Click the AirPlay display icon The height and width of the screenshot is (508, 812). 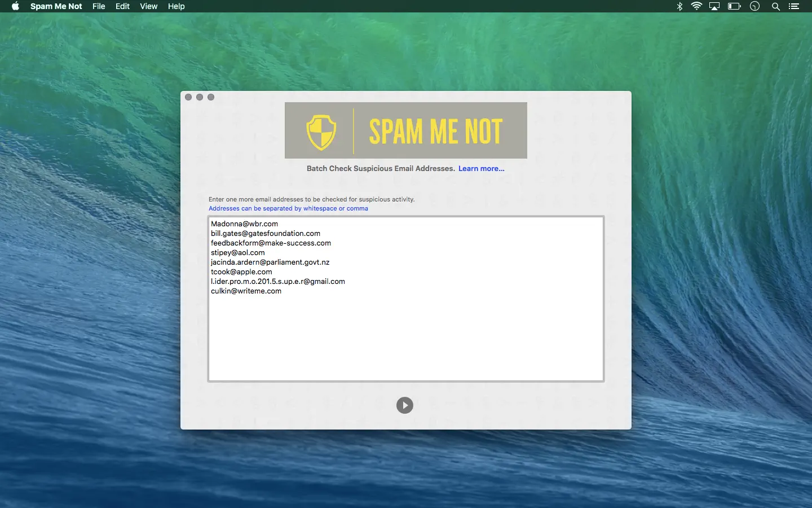point(714,6)
